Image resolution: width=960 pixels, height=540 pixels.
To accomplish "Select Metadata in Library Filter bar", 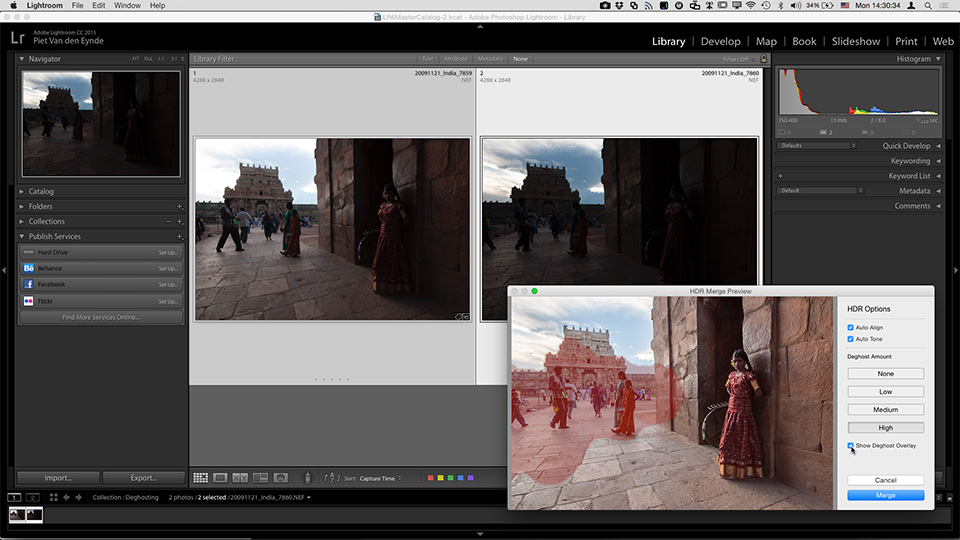I will coord(490,59).
